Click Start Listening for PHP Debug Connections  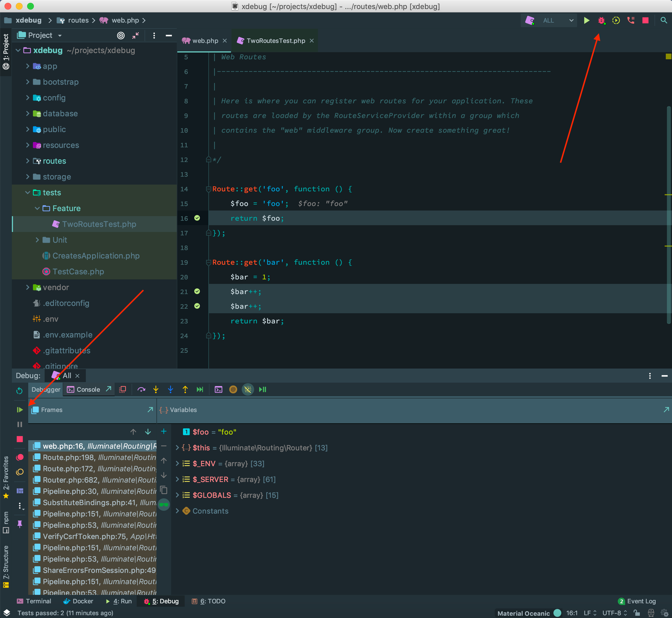[630, 20]
